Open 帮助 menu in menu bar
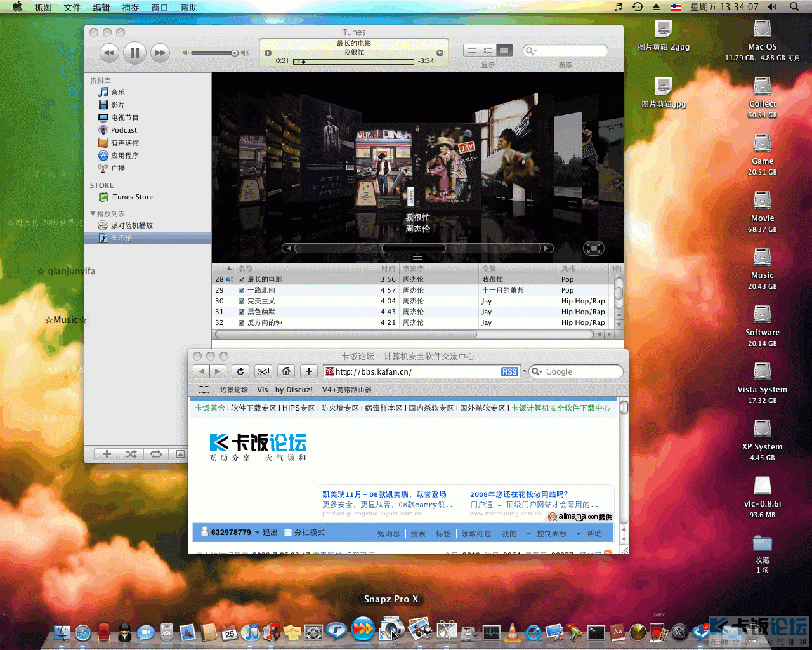This screenshot has width=812, height=650. [x=189, y=8]
